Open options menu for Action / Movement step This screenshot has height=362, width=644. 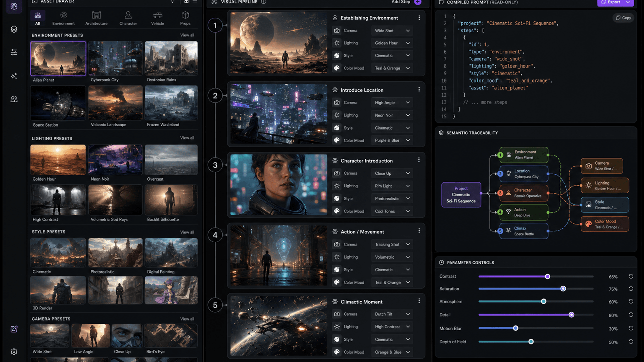coord(419,231)
